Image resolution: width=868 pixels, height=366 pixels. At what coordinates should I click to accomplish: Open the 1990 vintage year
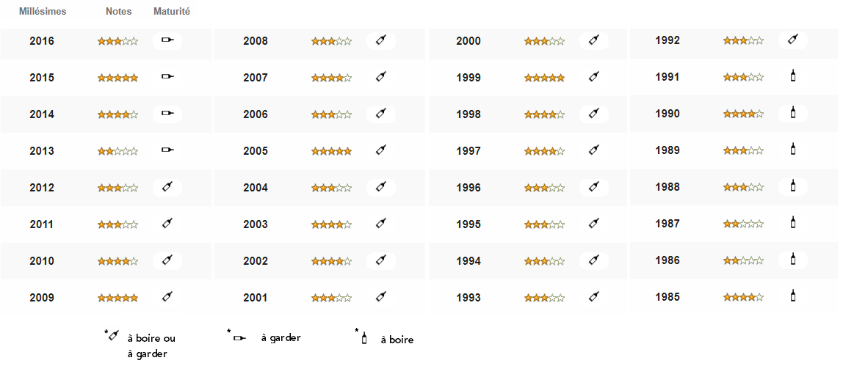pos(667,114)
